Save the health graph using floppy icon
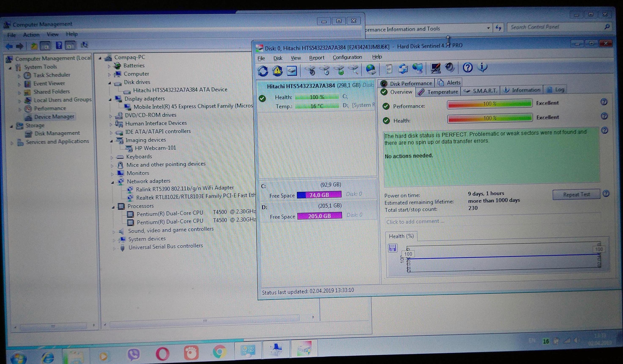The height and width of the screenshot is (364, 623). [x=392, y=248]
